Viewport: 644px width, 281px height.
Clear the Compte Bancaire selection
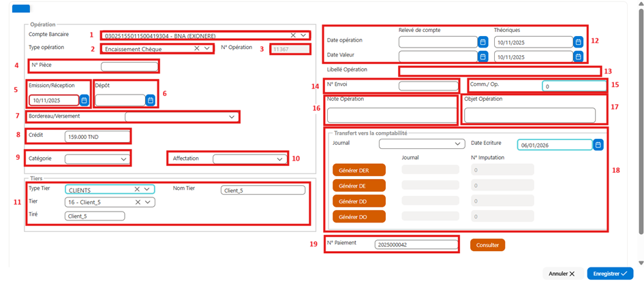293,35
